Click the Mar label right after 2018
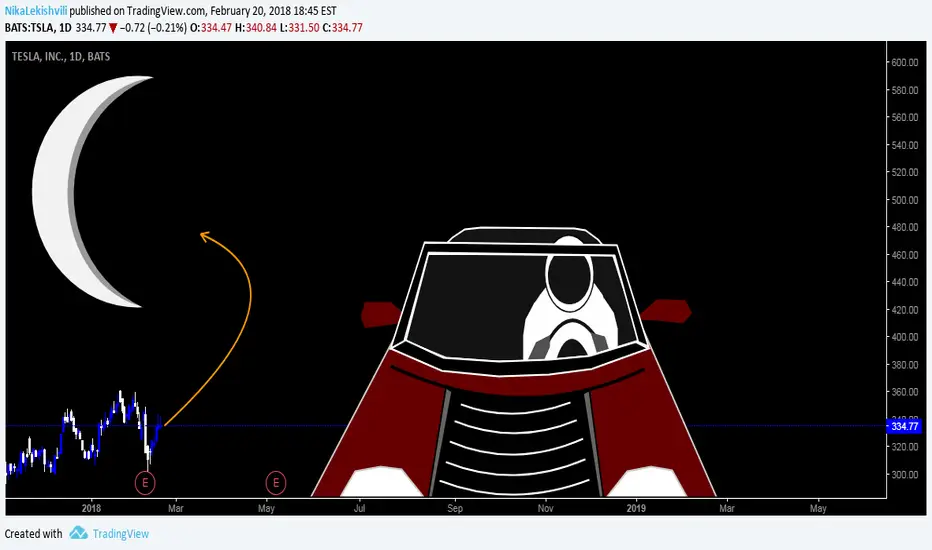This screenshot has height=550, width=932. [176, 508]
